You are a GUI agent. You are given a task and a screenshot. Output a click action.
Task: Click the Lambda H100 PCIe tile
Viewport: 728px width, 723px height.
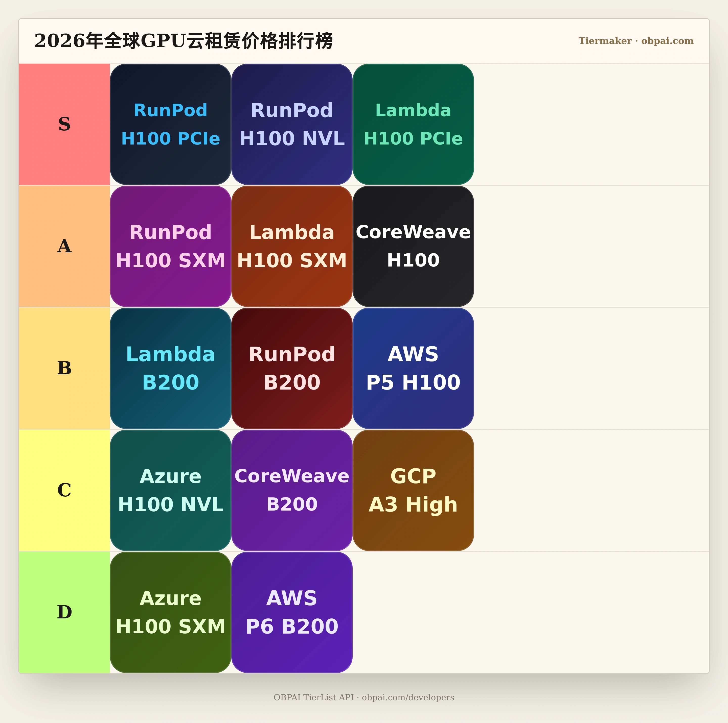[413, 124]
